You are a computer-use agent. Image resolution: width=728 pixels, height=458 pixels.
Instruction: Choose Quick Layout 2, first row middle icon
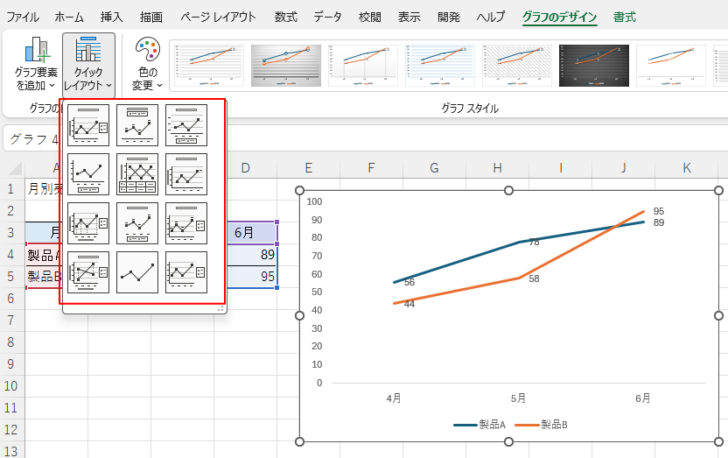pos(137,125)
